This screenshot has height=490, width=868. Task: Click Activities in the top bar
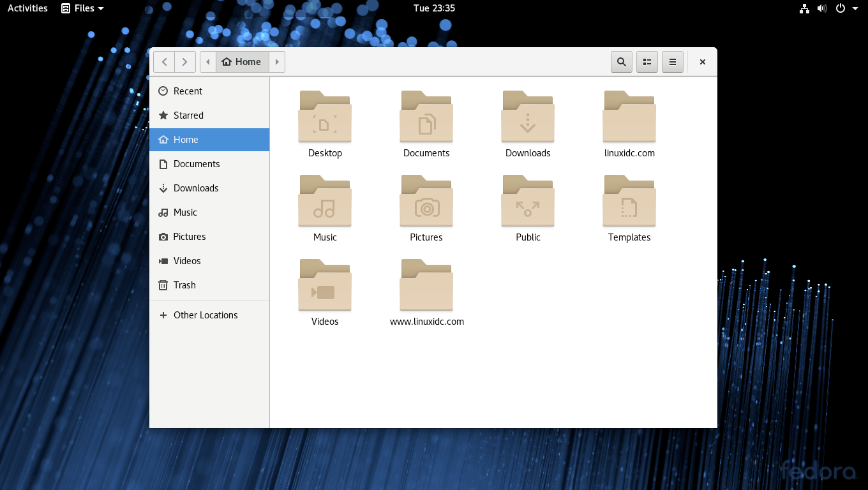(x=27, y=8)
